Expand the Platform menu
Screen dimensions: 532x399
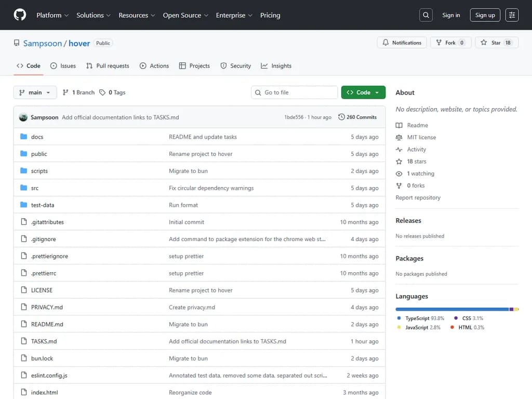52,15
